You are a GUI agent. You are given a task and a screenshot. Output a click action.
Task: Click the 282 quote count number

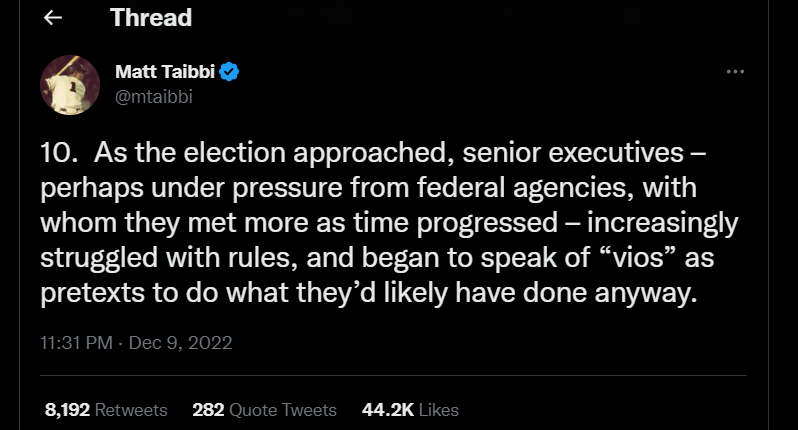pos(208,409)
